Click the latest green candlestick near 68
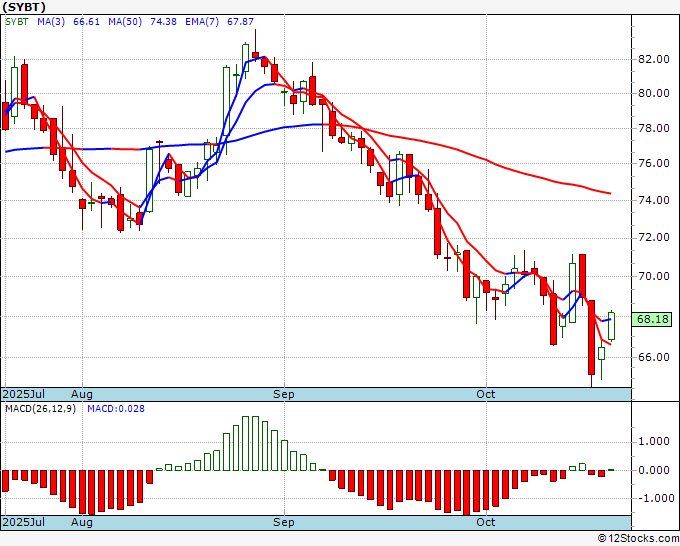 coord(611,326)
